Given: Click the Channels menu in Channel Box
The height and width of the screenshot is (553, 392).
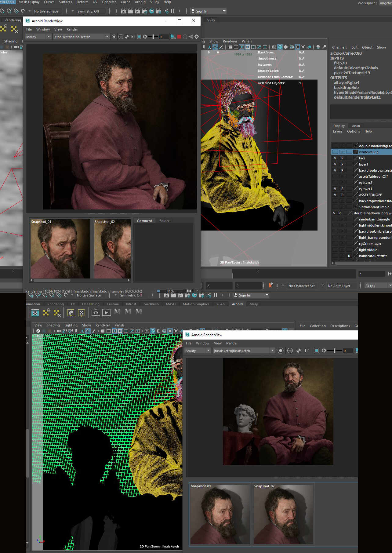Looking at the screenshot, I should click(x=339, y=47).
